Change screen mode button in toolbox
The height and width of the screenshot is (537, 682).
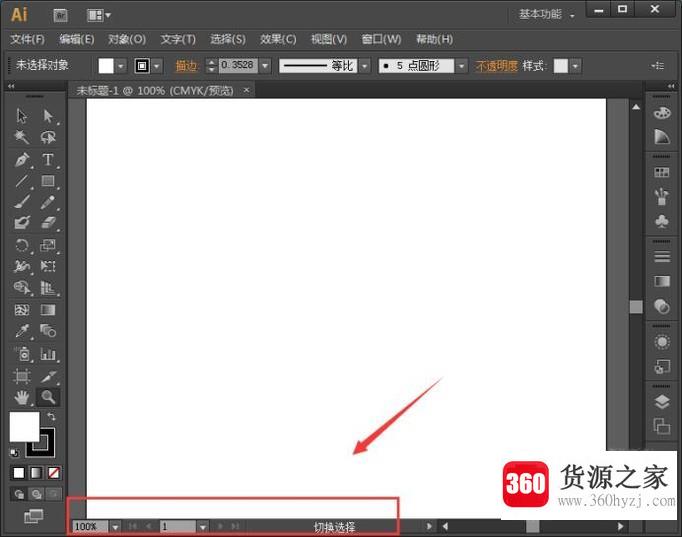[33, 516]
